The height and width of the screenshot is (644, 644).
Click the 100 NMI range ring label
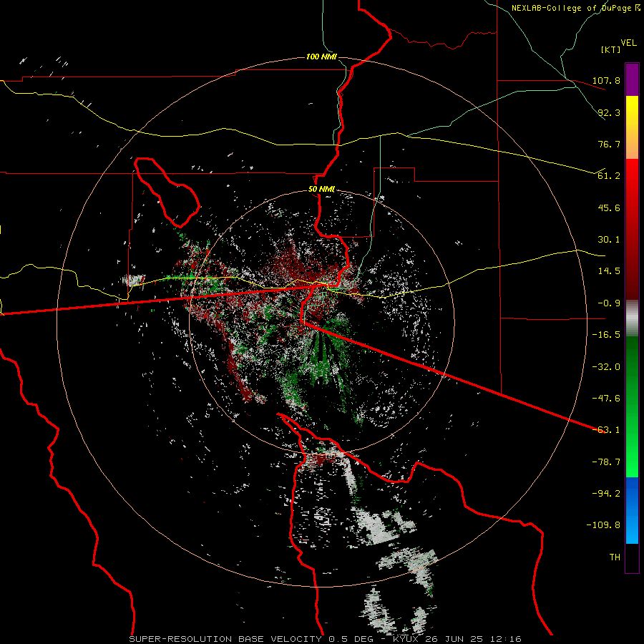click(x=321, y=57)
